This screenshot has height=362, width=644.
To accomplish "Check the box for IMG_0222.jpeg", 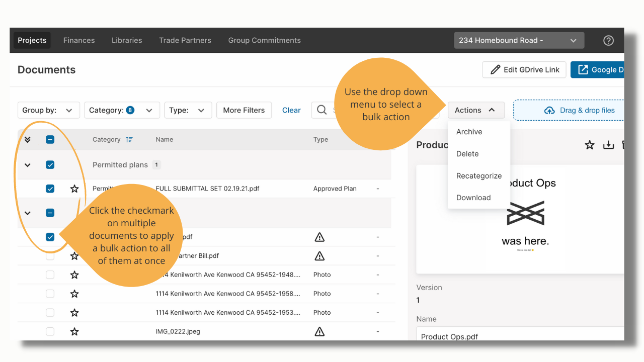I will 50,331.
